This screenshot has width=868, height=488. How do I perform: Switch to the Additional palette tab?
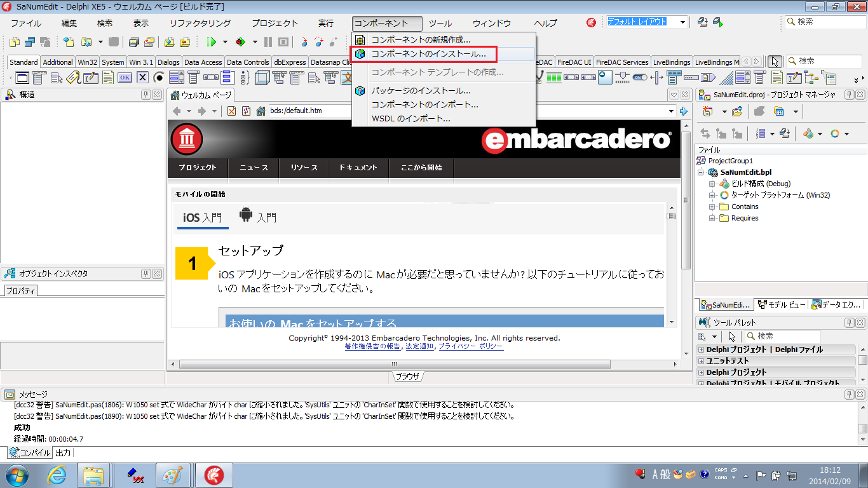(x=58, y=62)
